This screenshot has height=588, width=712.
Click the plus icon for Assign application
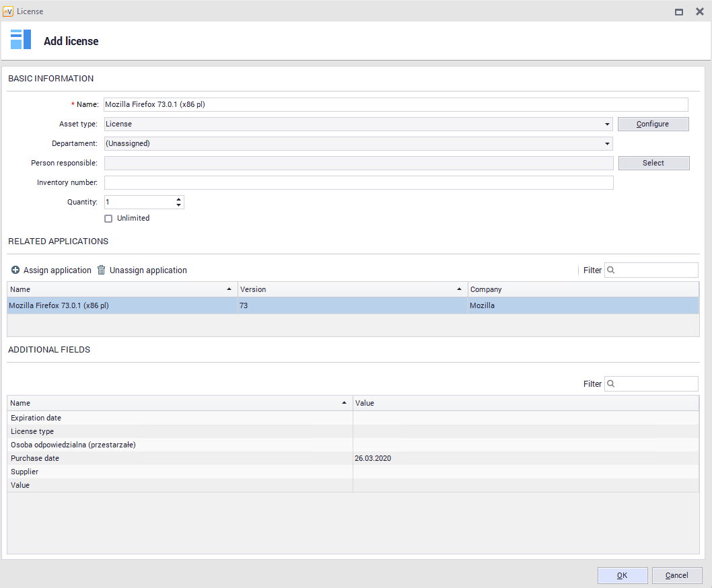pos(15,270)
